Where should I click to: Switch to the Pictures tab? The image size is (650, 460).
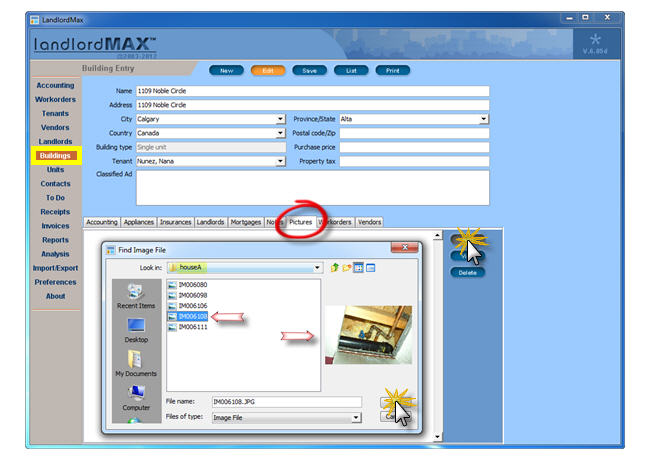tap(301, 222)
